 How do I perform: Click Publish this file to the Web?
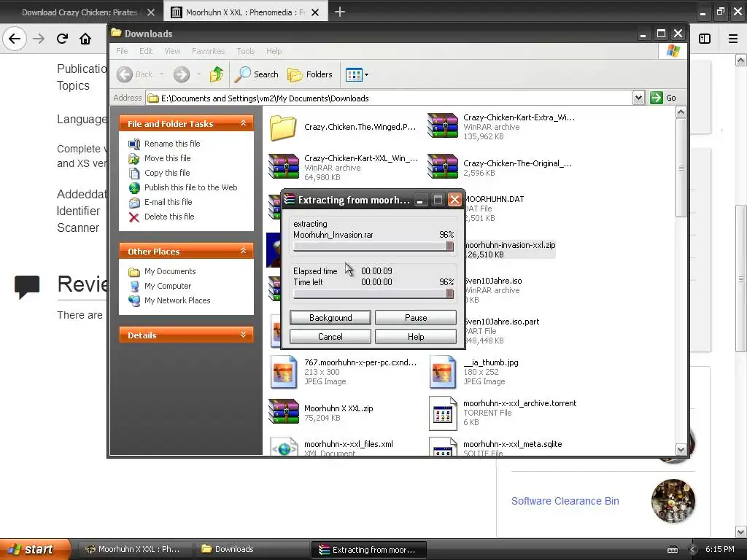point(190,187)
